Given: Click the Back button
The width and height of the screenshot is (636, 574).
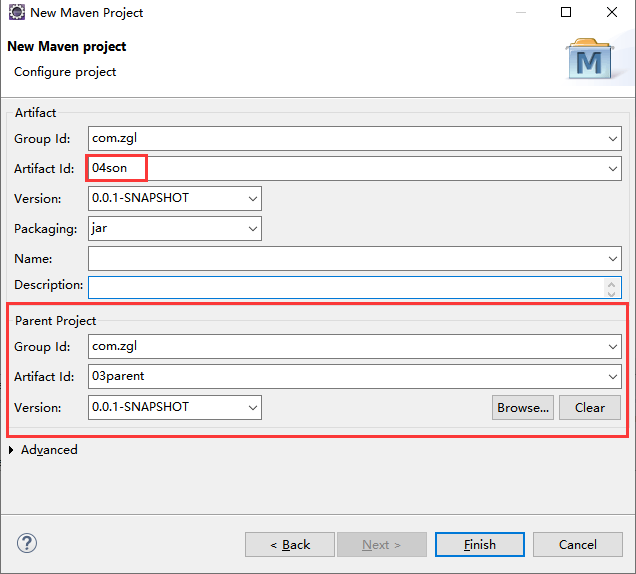Looking at the screenshot, I should (290, 544).
